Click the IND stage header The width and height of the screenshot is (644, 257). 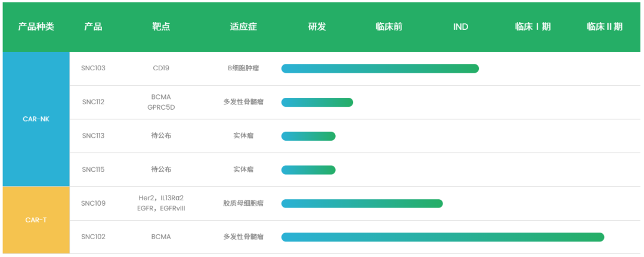point(460,27)
